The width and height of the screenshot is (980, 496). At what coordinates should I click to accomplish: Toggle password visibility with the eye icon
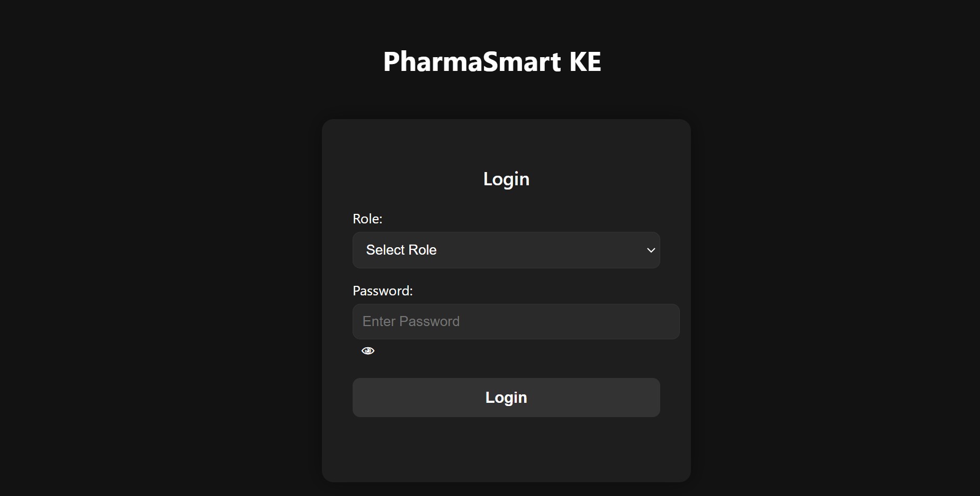(368, 351)
